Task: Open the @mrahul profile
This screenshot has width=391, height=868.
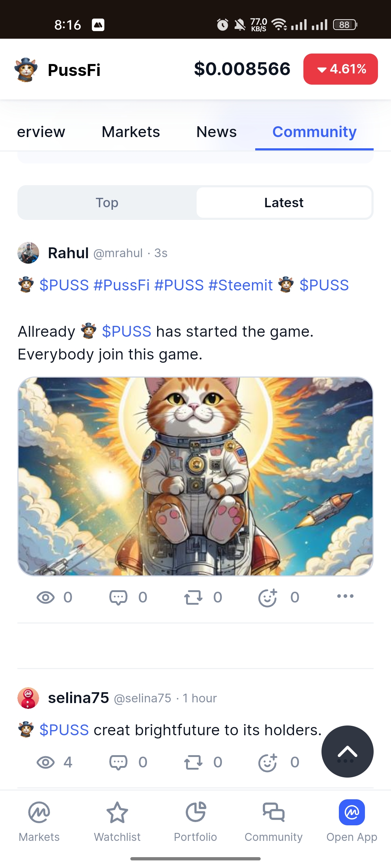Action: (x=118, y=253)
